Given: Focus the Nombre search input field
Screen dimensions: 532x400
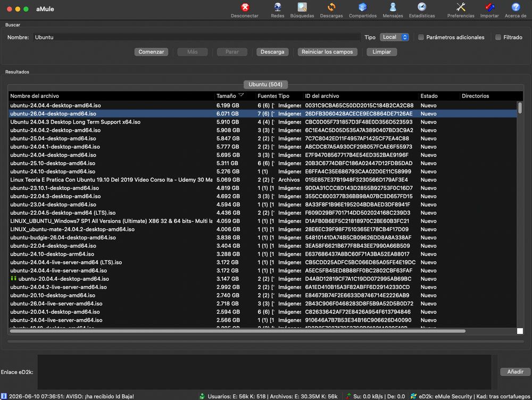Looking at the screenshot, I should (x=197, y=37).
